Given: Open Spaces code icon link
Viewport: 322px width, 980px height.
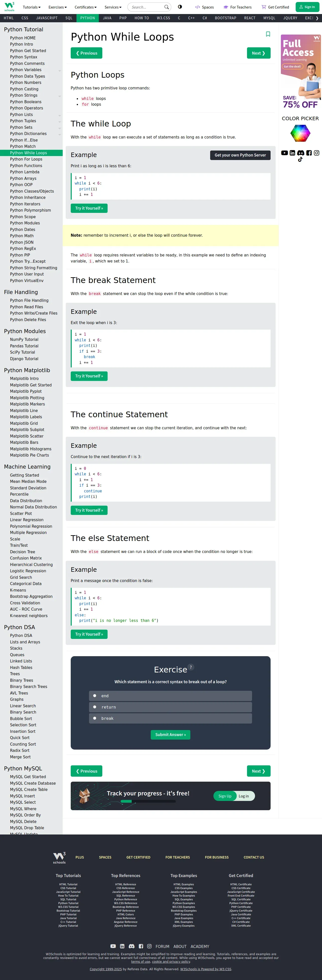Looking at the screenshot, I should tap(204, 7).
